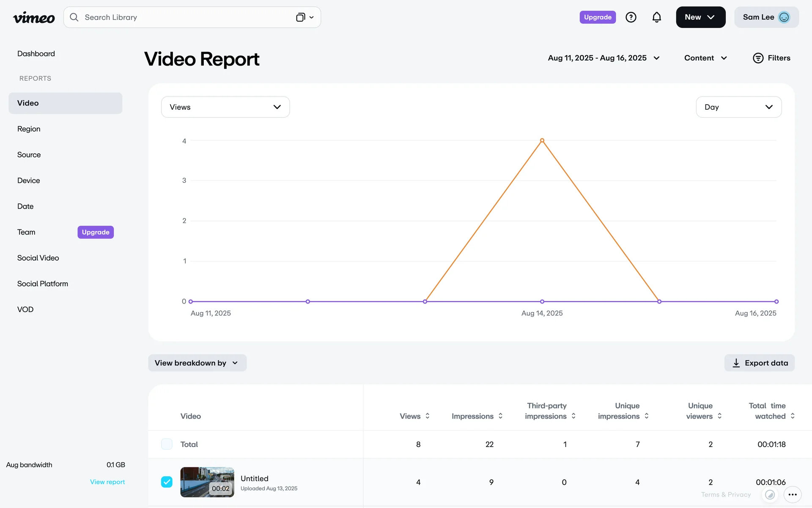
Task: Check the Total row checkbox
Action: (x=167, y=444)
